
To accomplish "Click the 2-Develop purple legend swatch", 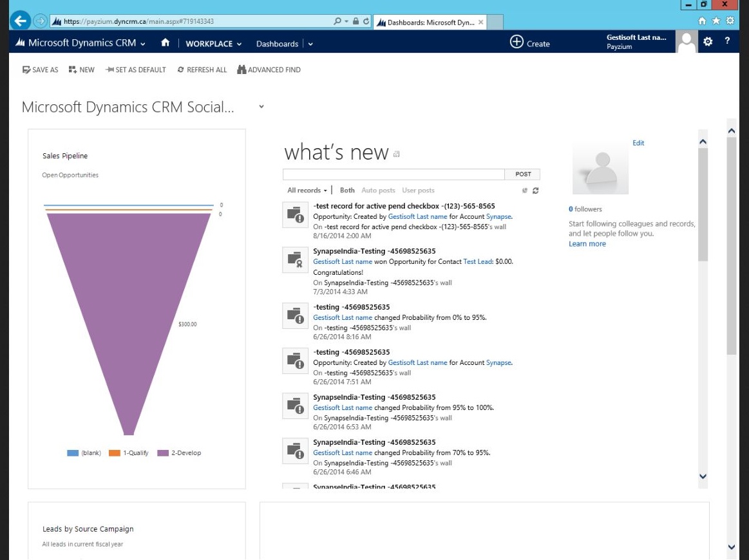I will (x=163, y=453).
